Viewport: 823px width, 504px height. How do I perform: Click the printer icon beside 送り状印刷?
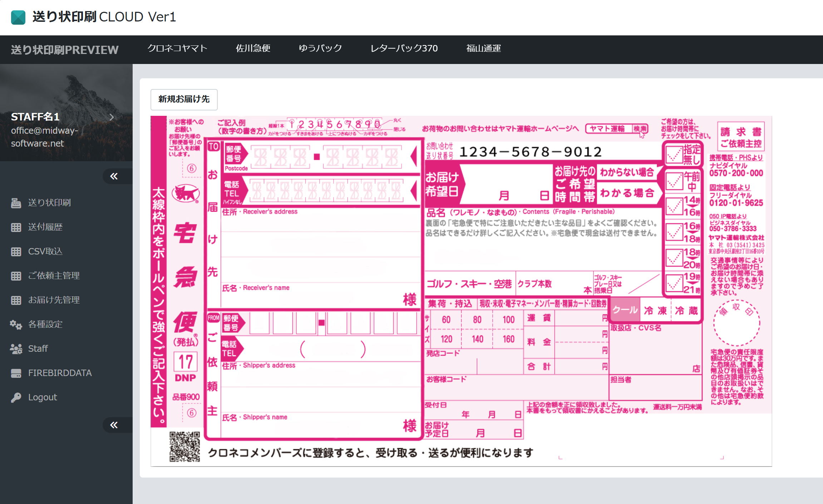(16, 203)
